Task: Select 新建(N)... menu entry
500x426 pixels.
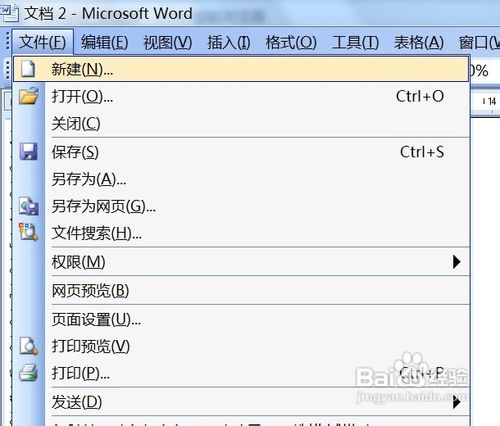Action: 241,69
